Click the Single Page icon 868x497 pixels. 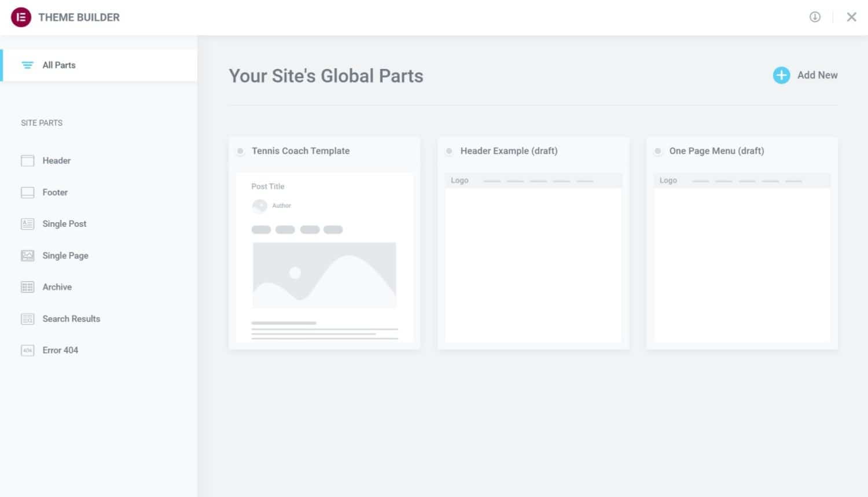pos(28,256)
